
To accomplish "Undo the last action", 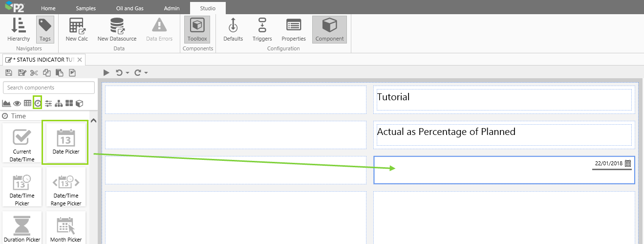I will (x=119, y=73).
